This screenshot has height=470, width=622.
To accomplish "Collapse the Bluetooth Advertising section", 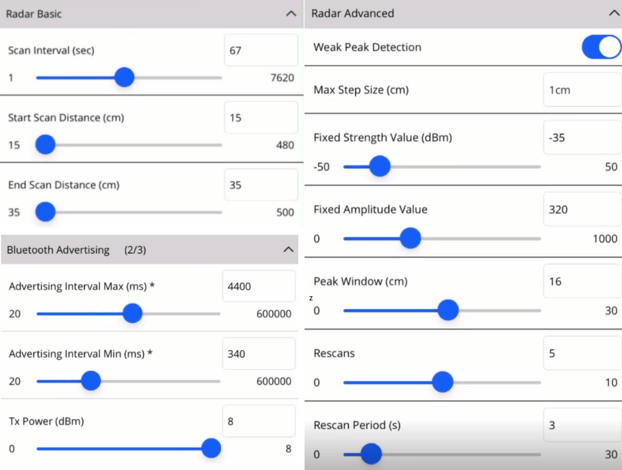I will (289, 249).
